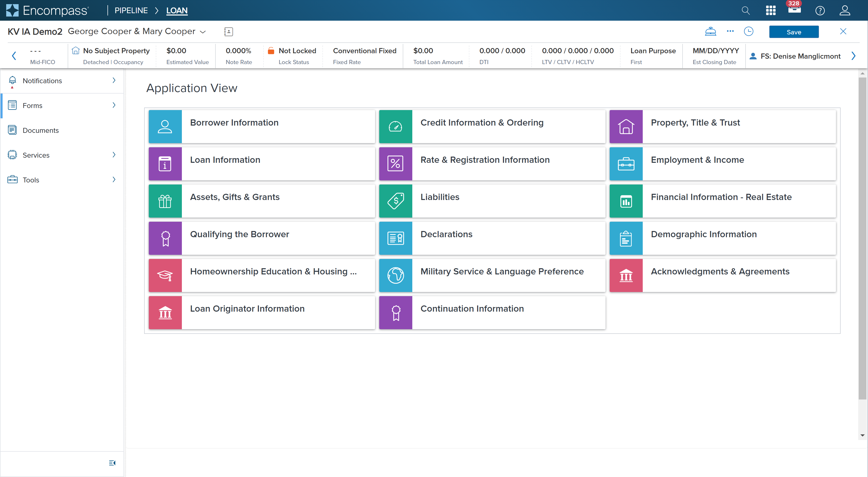Click the vertical scrollbar thumb

point(862,238)
